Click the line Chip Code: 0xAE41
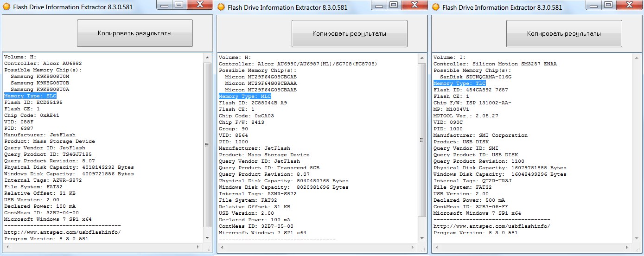Screen dimensions: 644x256 click(32, 115)
